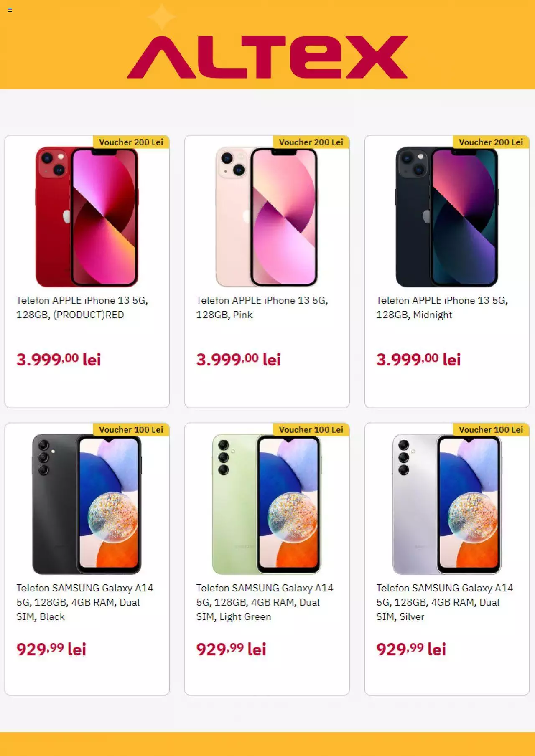Click the 3.999,00 lei price of pink iPhone
The height and width of the screenshot is (756, 535).
238,359
